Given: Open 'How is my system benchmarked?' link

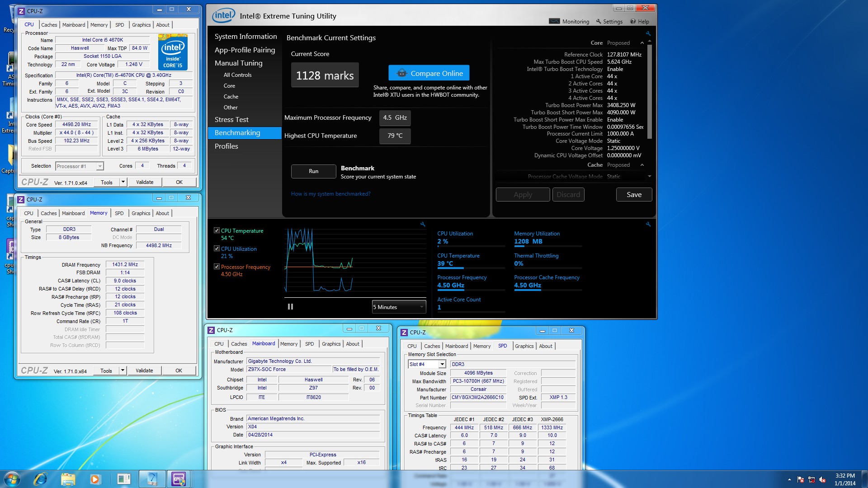Looking at the screenshot, I should 330,194.
